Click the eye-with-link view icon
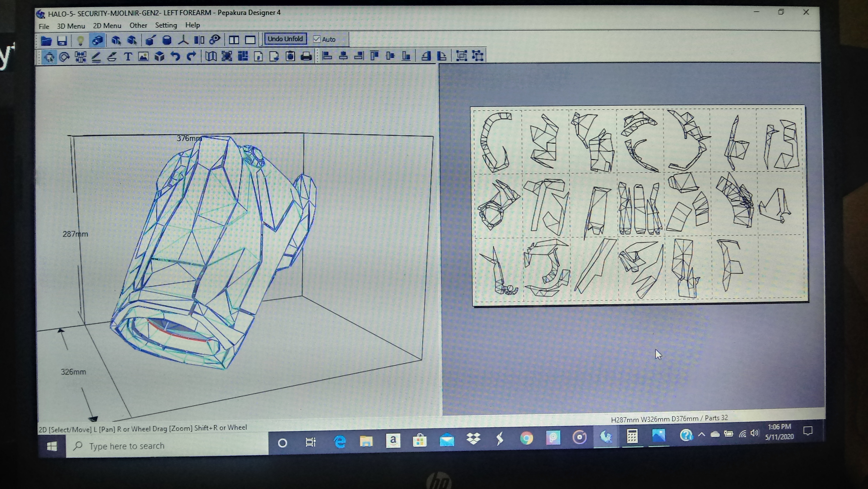The height and width of the screenshot is (489, 868). pyautogui.click(x=215, y=40)
